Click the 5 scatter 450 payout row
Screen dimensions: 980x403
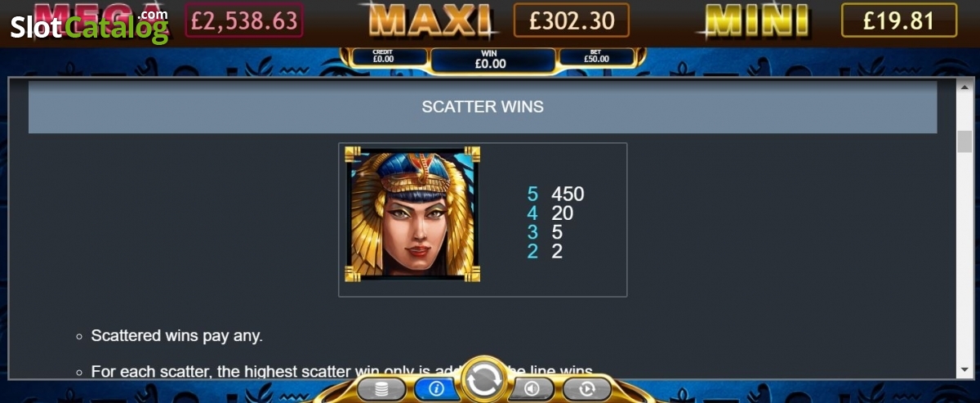pyautogui.click(x=555, y=195)
